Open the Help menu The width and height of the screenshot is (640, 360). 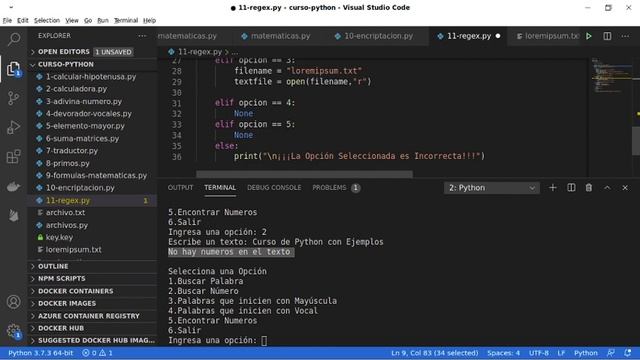149,20
